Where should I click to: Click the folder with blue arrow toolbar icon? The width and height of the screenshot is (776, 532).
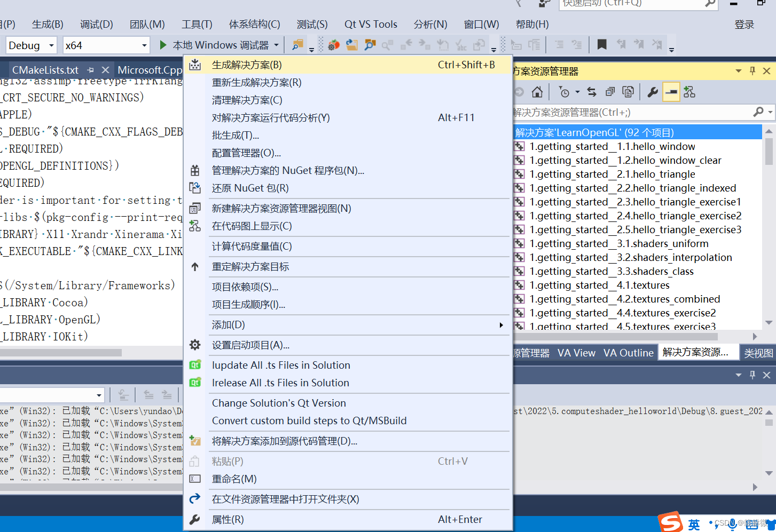[352, 45]
